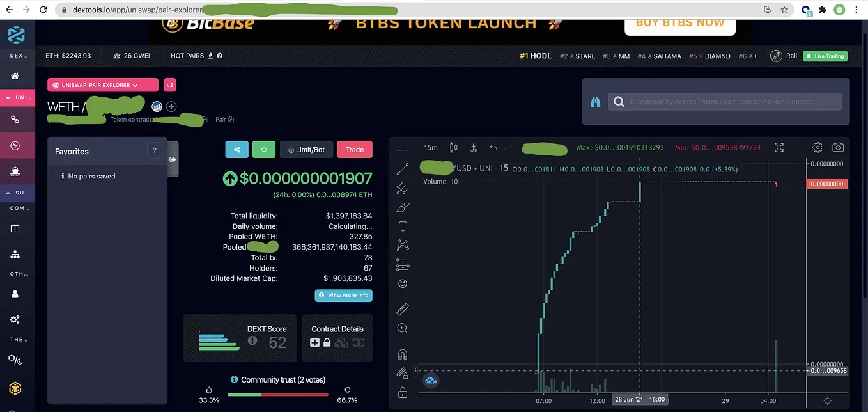Screen dimensions: 868x412
Task: Select the trend line drawing tool
Action: tap(403, 170)
